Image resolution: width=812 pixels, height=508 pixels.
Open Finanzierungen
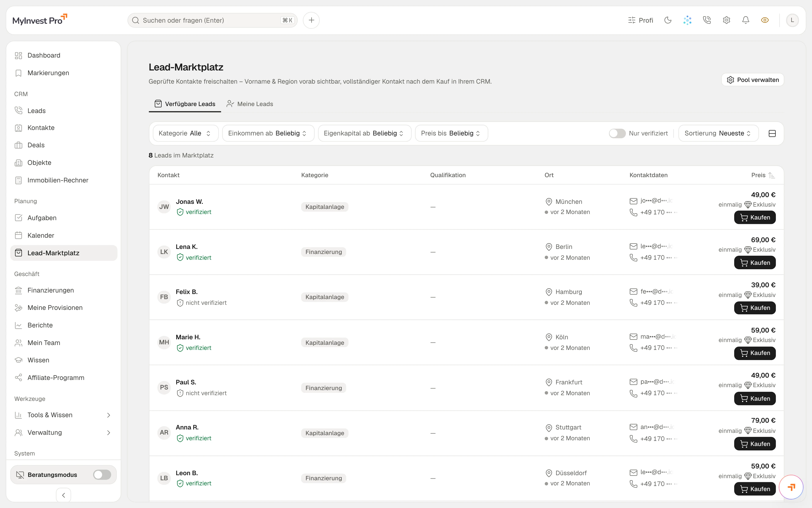point(63,290)
